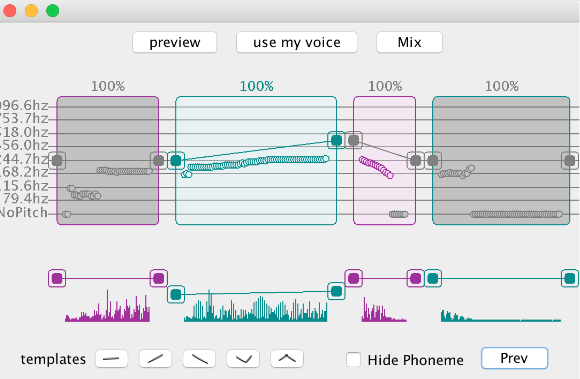Apply the V-shaped dip pitch template
Viewport: 580px width, 379px height.
click(x=243, y=359)
